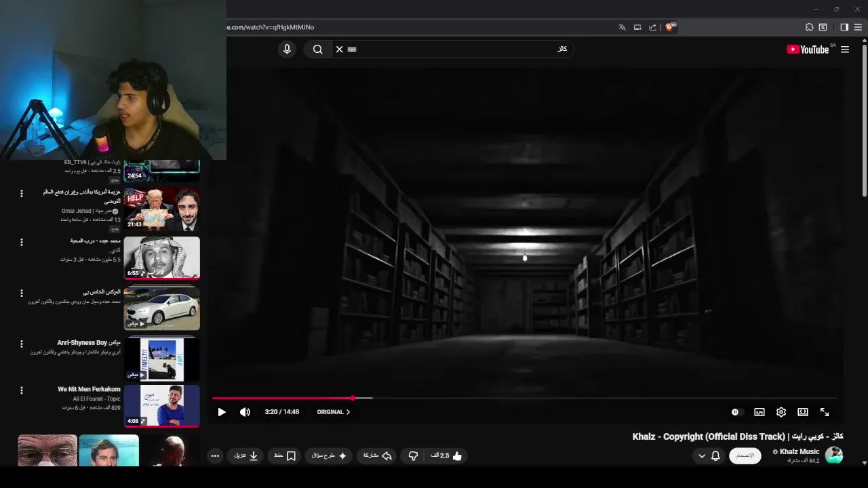The height and width of the screenshot is (488, 868).
Task: Open Brave Shields lion icon
Action: [669, 27]
